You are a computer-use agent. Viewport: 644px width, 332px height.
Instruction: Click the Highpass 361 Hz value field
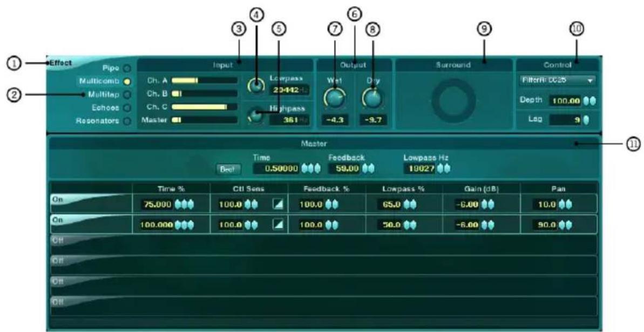tap(289, 119)
